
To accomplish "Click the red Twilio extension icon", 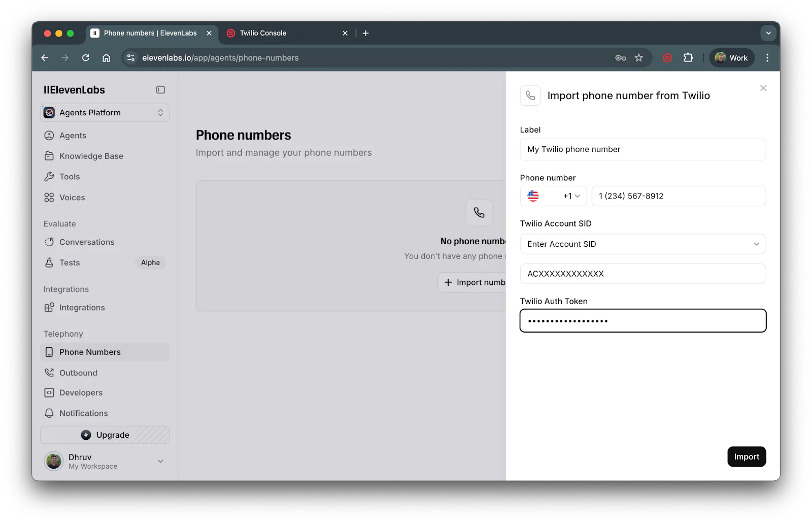I will [667, 58].
